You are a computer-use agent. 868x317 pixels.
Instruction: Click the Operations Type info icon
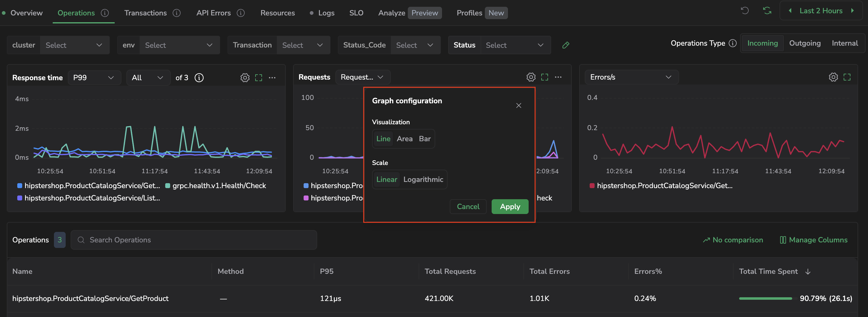pyautogui.click(x=733, y=43)
